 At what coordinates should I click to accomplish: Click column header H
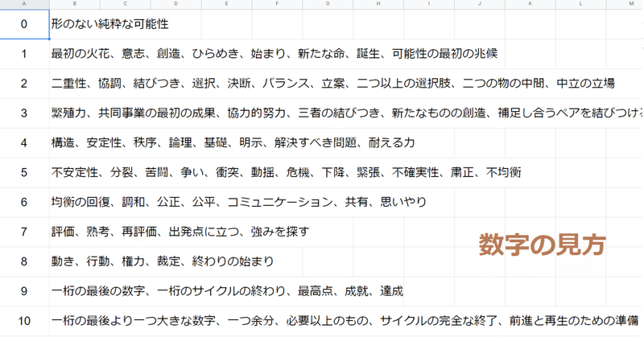click(x=378, y=4)
